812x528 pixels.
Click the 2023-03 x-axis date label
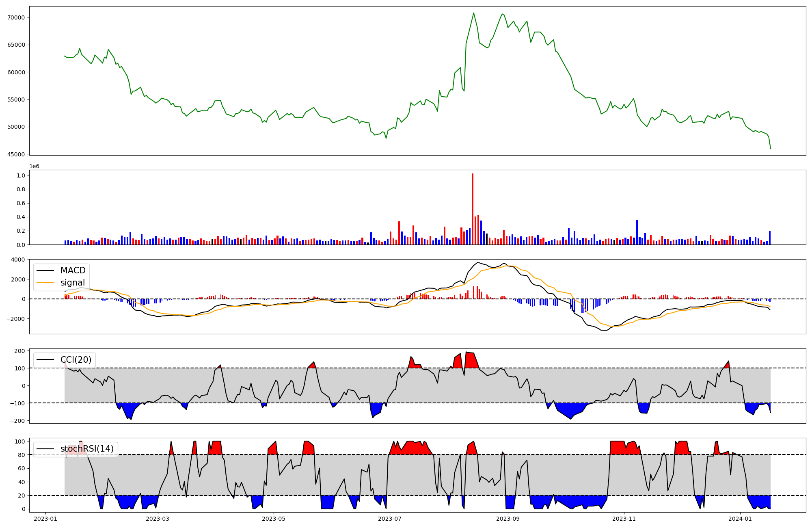tap(158, 519)
